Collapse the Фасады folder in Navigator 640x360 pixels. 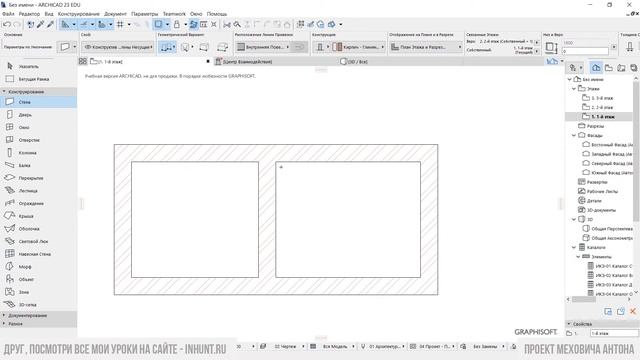(x=574, y=135)
